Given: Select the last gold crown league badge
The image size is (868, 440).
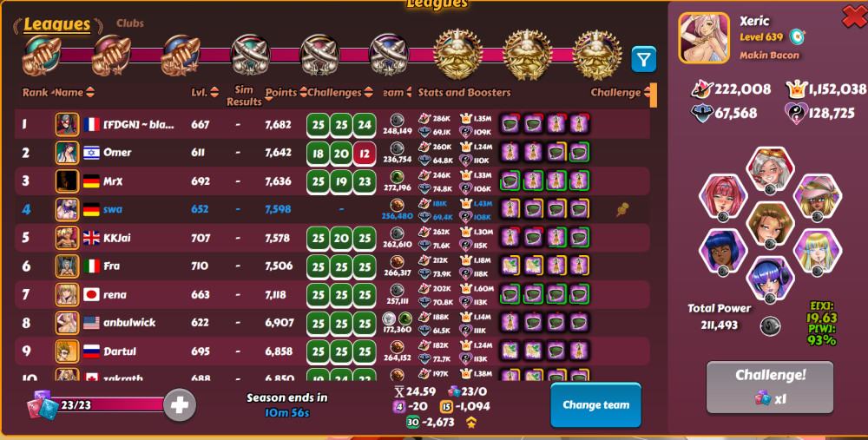Looking at the screenshot, I should (x=597, y=54).
